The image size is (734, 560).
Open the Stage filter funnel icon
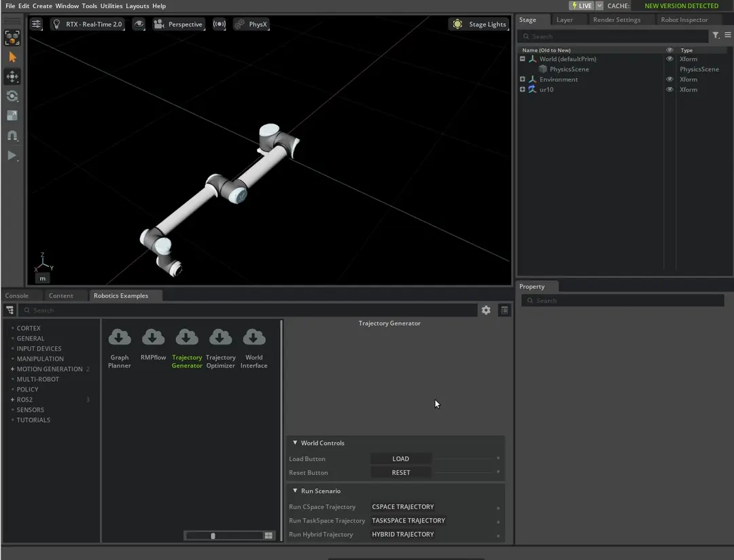click(716, 35)
